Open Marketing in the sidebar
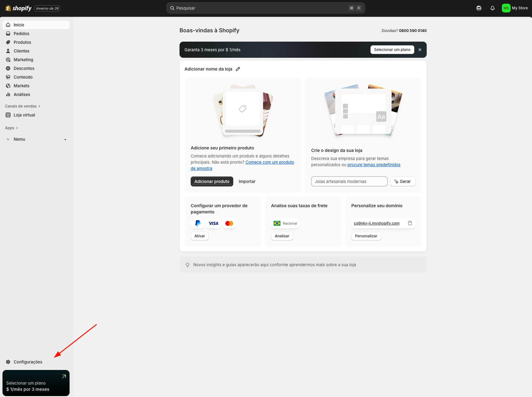Viewport: 532px width, 397px height. coord(36,60)
